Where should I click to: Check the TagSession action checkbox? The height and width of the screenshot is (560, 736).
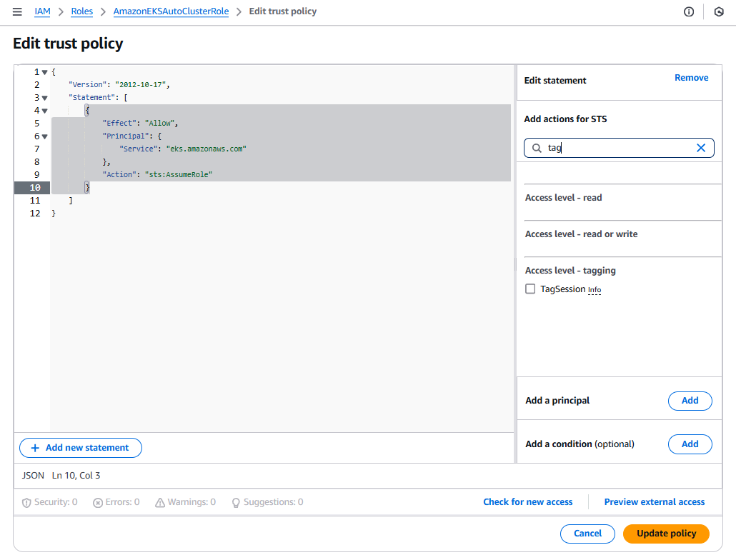[x=530, y=289]
